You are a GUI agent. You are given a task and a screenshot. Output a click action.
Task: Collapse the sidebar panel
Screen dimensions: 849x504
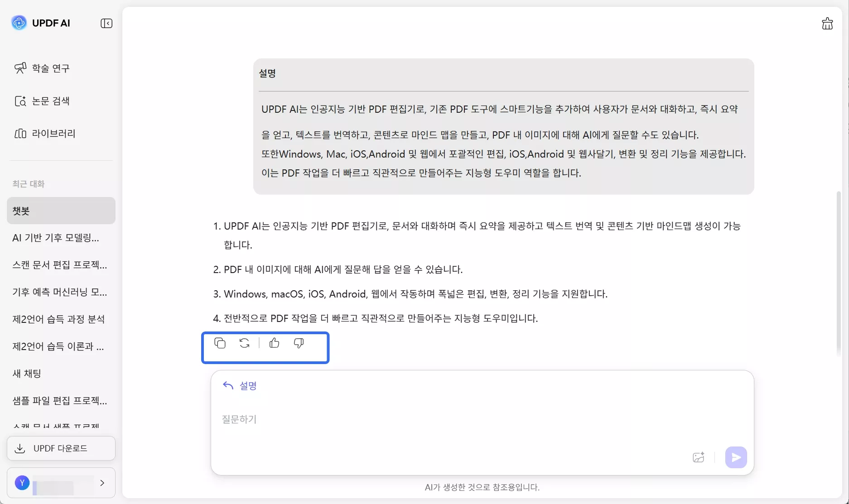coord(106,23)
